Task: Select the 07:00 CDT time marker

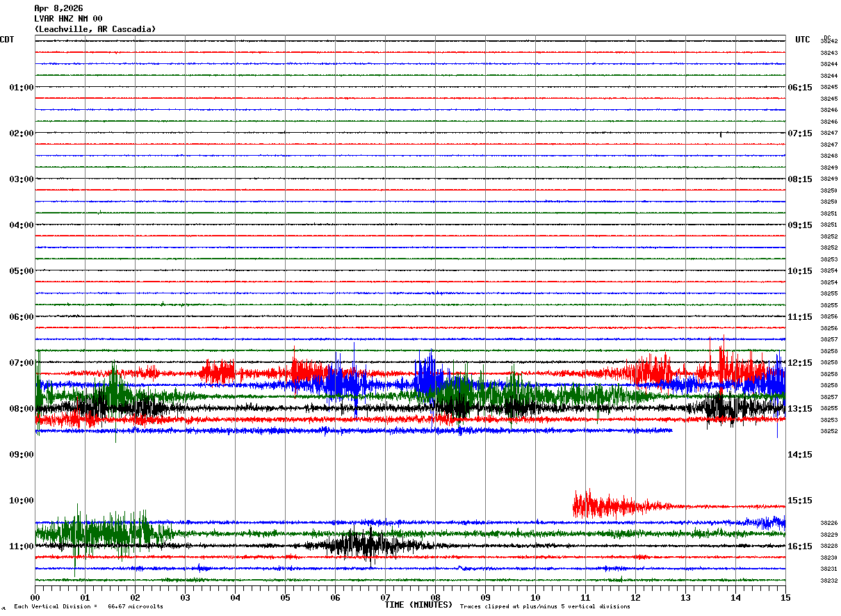Action: click(x=21, y=363)
